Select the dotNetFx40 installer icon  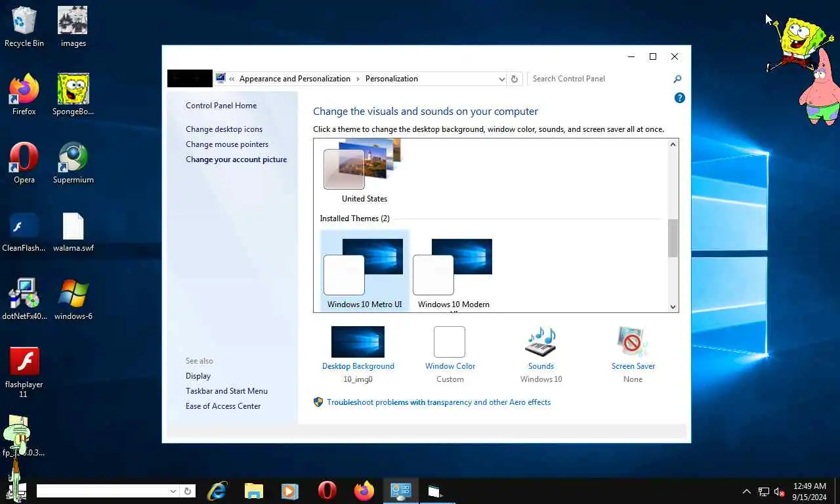point(24,300)
